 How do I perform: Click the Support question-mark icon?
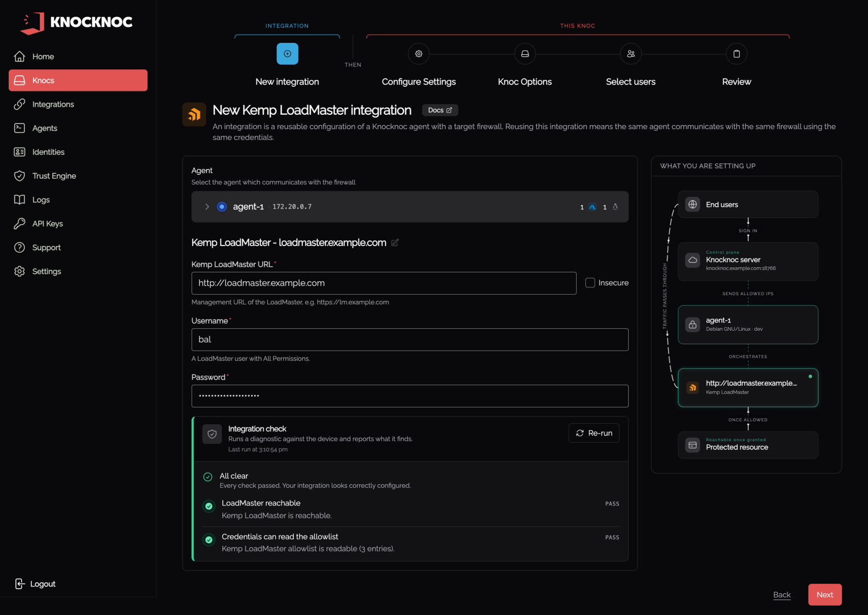20,247
